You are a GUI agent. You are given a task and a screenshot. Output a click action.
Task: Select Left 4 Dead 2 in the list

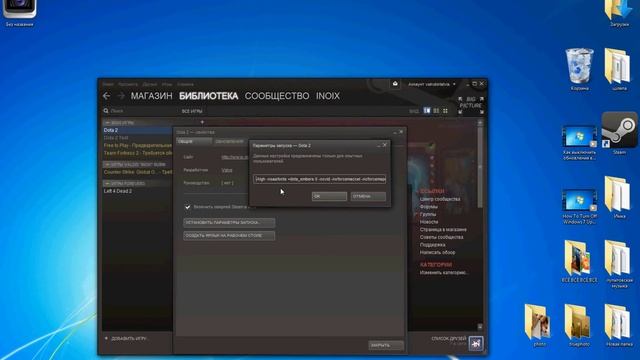click(x=137, y=191)
